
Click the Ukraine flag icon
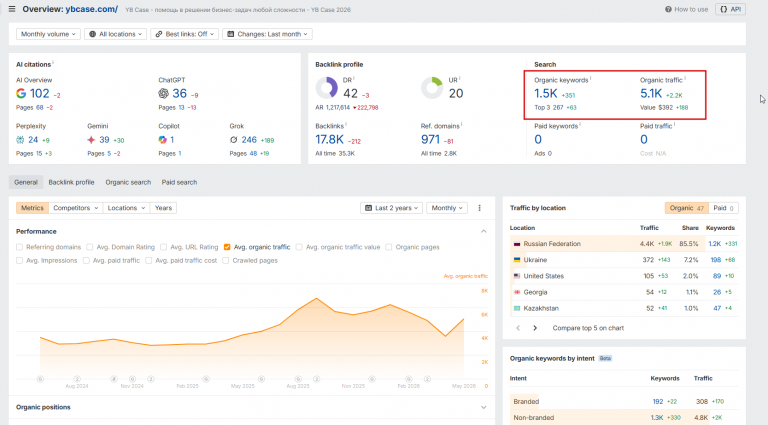click(517, 260)
